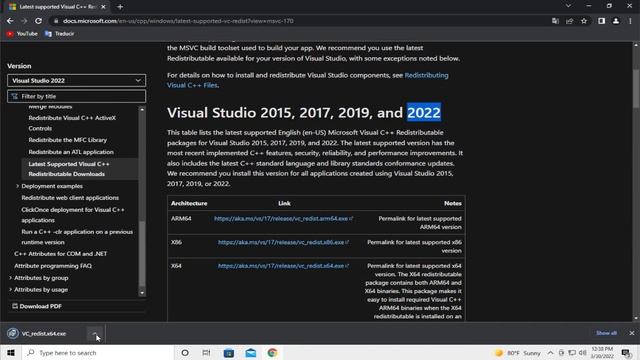The height and width of the screenshot is (360, 640).
Task: Open volume control icon
Action: [x=582, y=353]
